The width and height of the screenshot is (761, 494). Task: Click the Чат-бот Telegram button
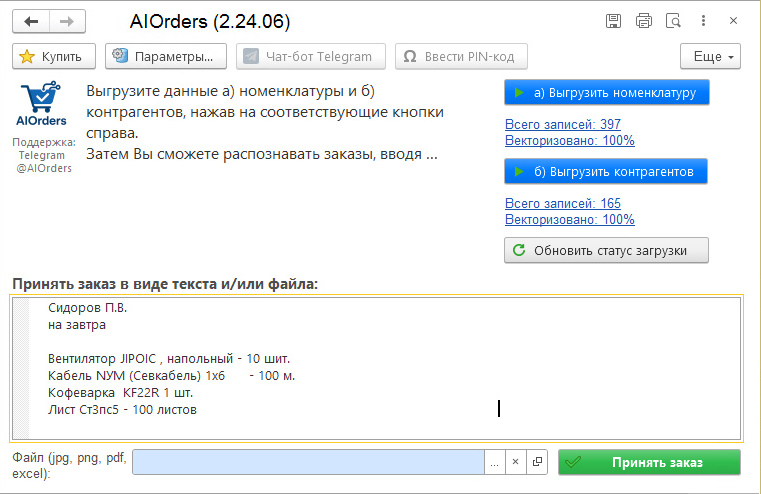click(308, 56)
